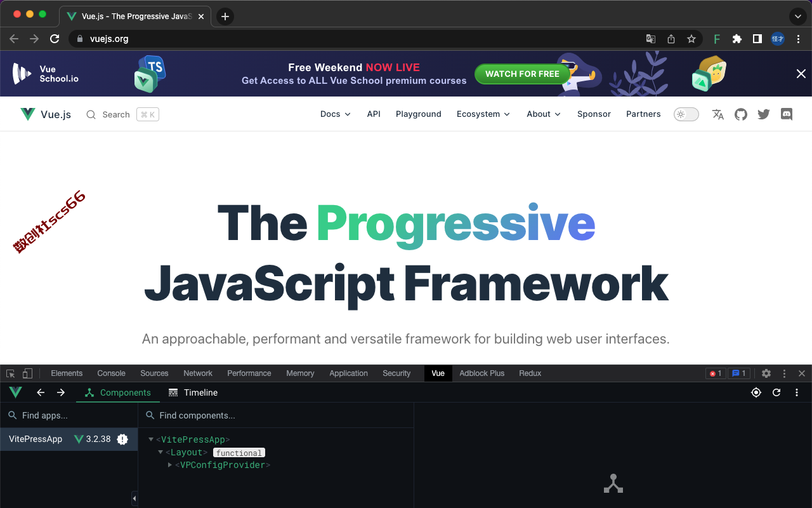The width and height of the screenshot is (812, 508).
Task: Expand the Docs dropdown menu
Action: click(336, 114)
